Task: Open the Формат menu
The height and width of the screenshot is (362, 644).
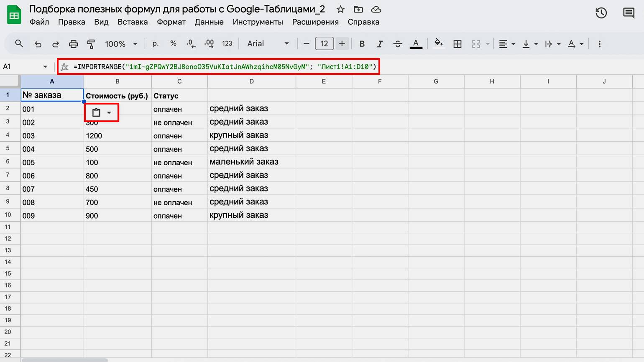Action: pyautogui.click(x=171, y=22)
